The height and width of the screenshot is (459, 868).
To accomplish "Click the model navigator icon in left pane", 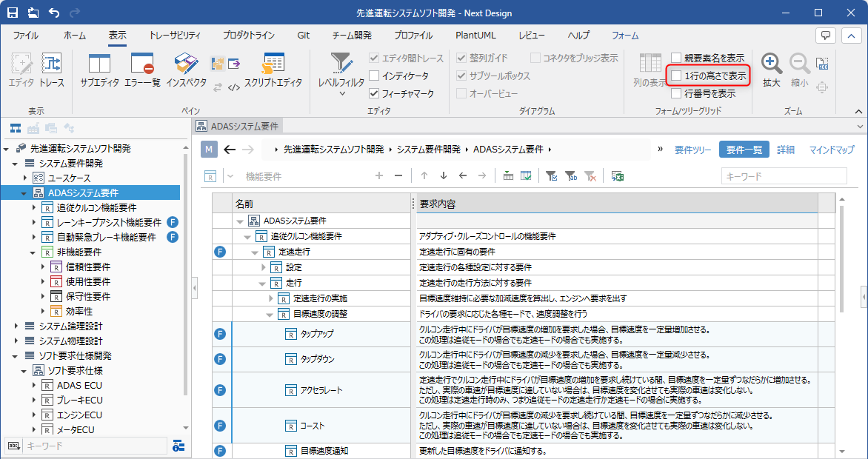I will tap(16, 129).
